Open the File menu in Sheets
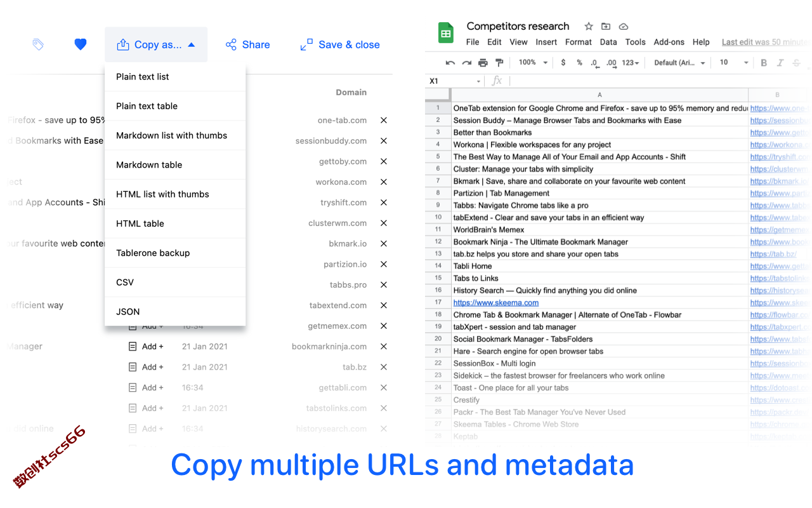 point(473,42)
